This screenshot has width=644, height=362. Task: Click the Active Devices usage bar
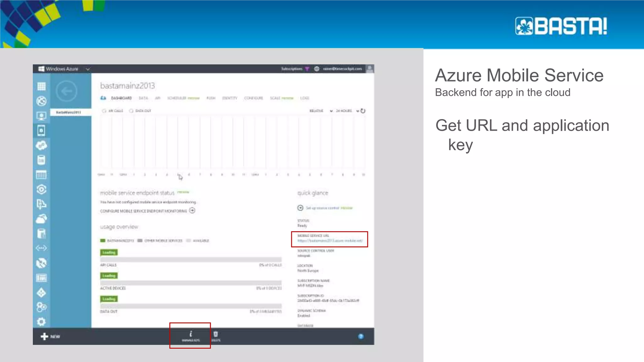click(191, 283)
